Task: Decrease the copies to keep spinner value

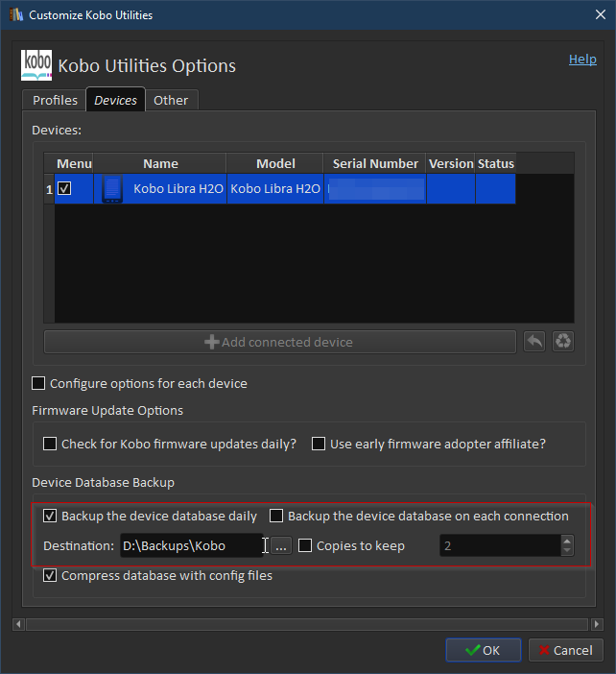Action: pyautogui.click(x=567, y=551)
